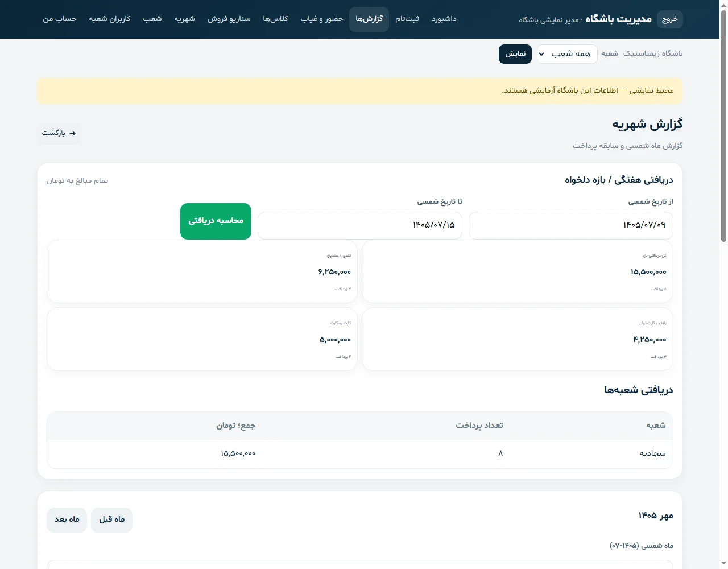Click the yellow محیط نمایشی notice banner
This screenshot has height=569, width=728.
coord(360,91)
